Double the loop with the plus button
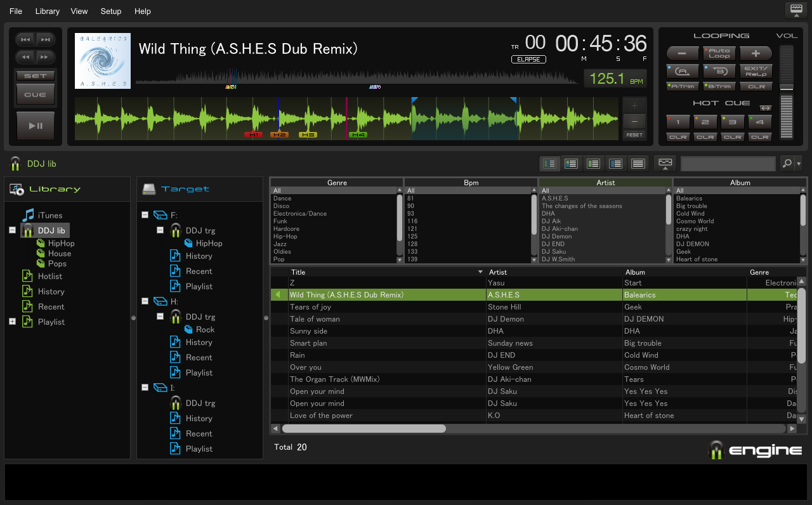 (756, 54)
